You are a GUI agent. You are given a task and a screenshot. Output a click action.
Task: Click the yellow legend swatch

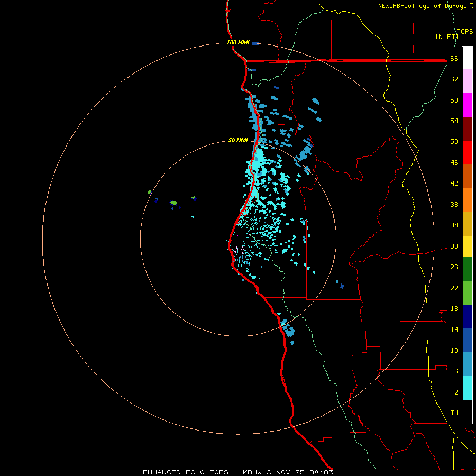pos(467,246)
